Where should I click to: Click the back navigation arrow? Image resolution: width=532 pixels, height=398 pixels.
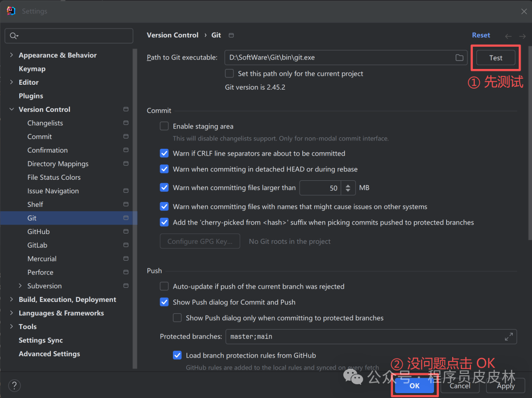(x=508, y=36)
